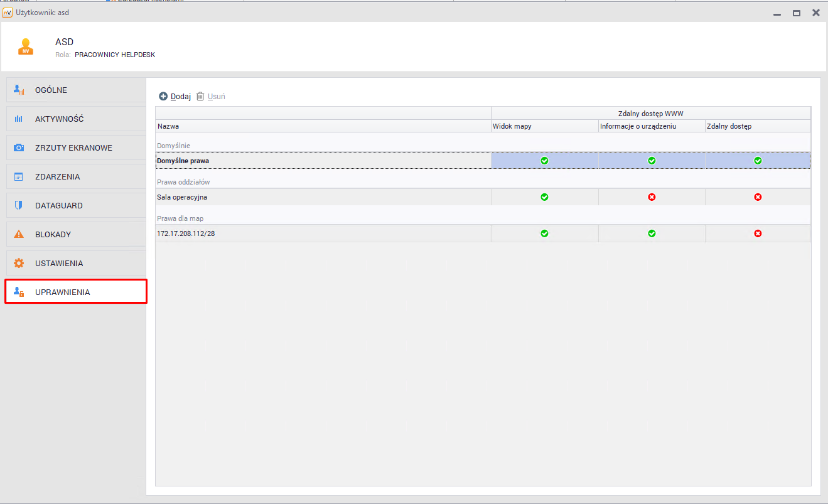Open the Uprawnienia tab
This screenshot has width=828, height=504.
coord(76,292)
